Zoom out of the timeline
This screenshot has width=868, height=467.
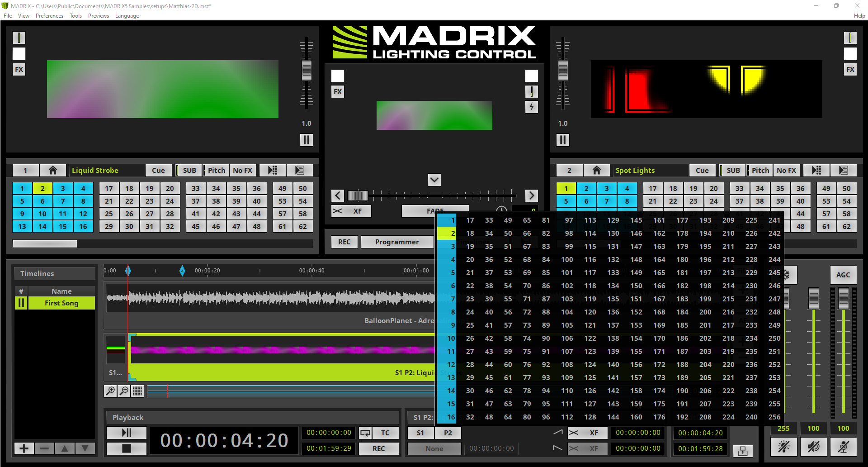124,391
